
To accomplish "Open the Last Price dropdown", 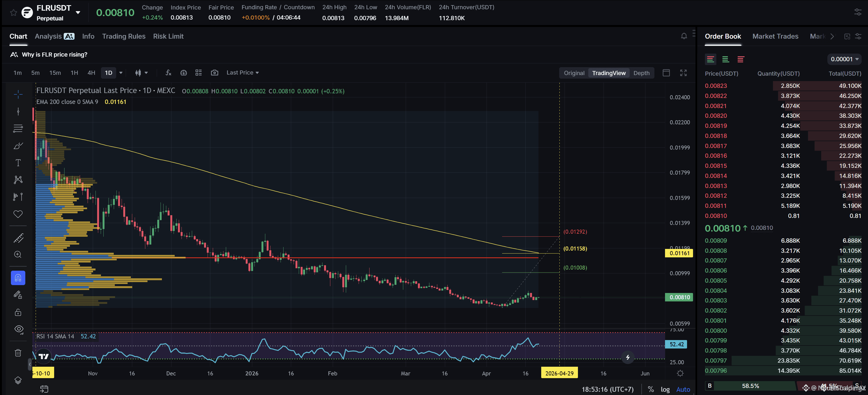I will pos(242,73).
